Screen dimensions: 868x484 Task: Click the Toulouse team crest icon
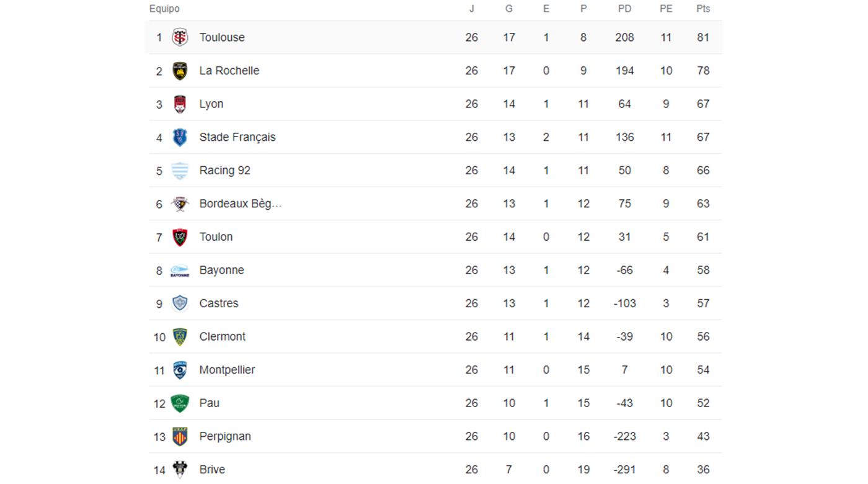coord(180,37)
